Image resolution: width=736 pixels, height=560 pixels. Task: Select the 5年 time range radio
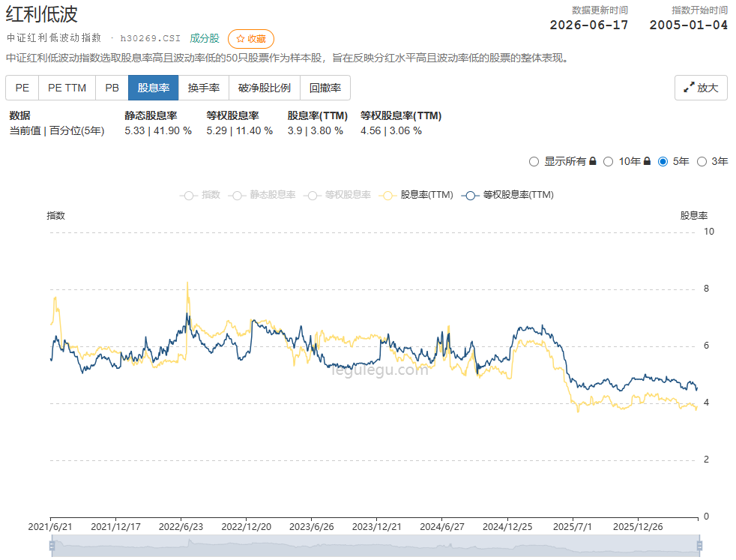[x=663, y=162]
